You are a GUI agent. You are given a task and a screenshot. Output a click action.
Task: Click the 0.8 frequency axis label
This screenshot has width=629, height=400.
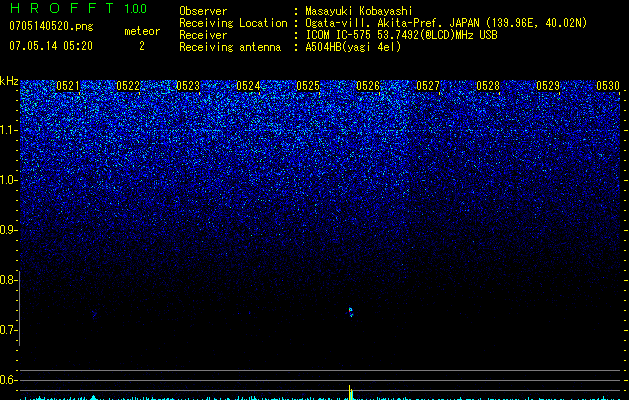(x=7, y=280)
